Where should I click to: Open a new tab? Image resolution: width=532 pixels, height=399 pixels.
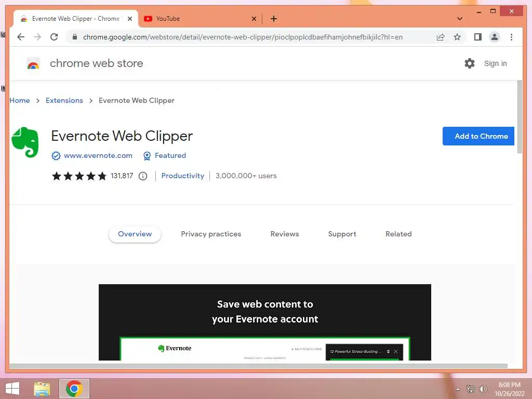click(x=273, y=19)
